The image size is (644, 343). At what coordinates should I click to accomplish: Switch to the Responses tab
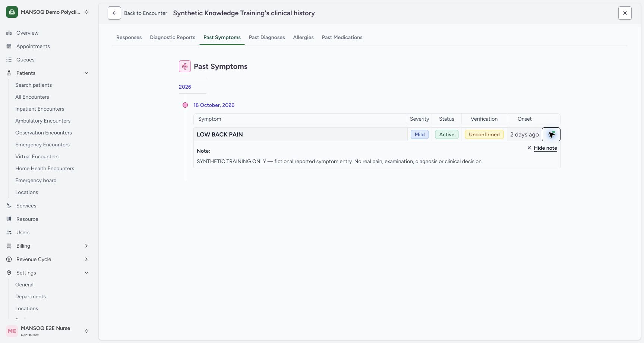129,37
